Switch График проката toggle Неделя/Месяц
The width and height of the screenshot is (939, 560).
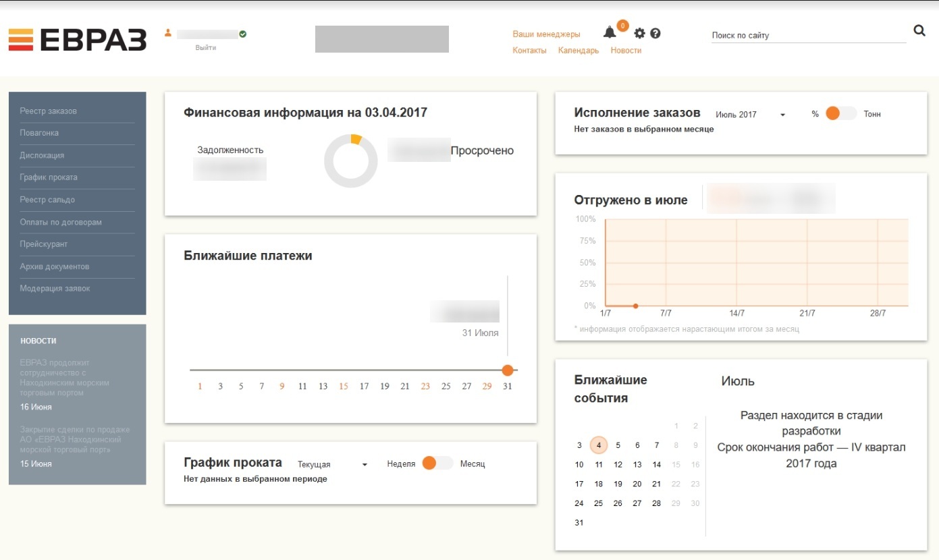(437, 464)
